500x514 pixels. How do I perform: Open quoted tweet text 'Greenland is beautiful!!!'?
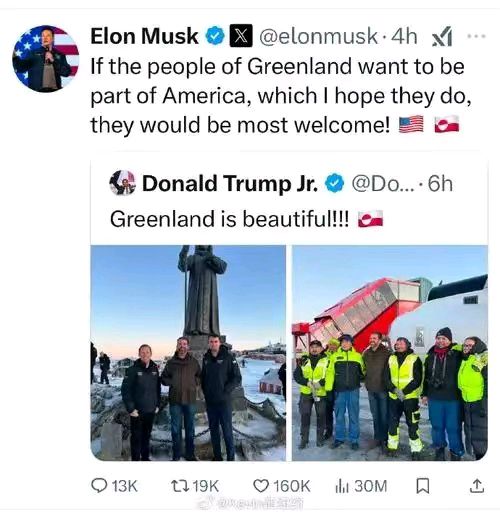[229, 219]
